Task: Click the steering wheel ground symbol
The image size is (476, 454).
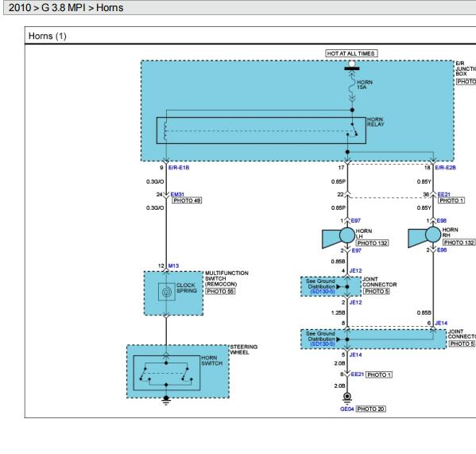Action: 166,401
